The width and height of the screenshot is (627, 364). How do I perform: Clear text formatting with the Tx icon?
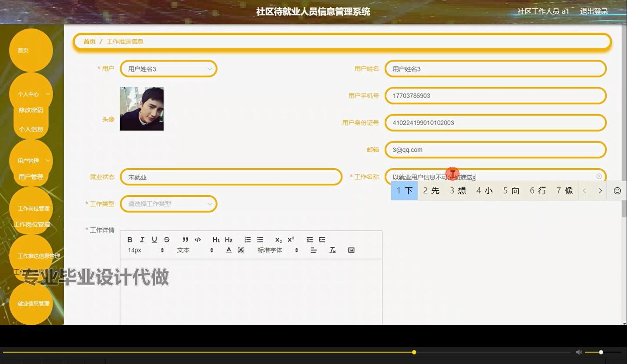[333, 250]
